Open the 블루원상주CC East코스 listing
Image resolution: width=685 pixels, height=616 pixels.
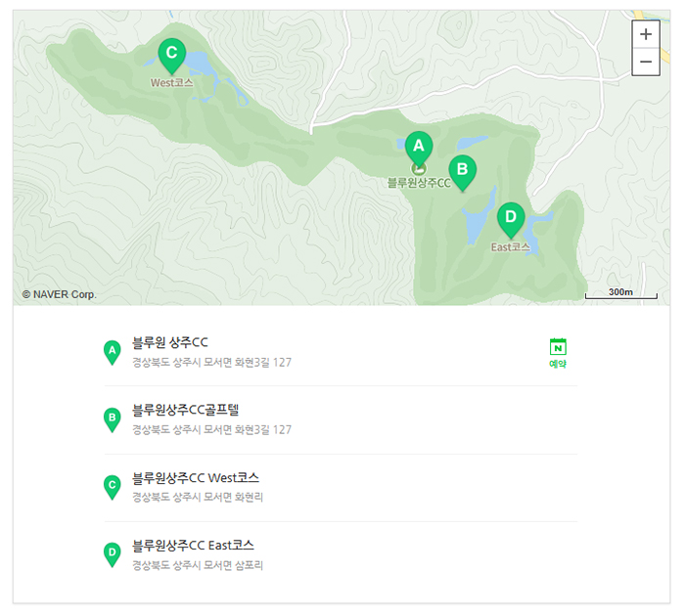(x=193, y=546)
